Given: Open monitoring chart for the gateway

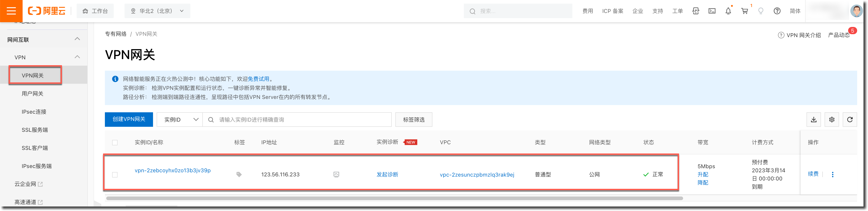Looking at the screenshot, I should 336,175.
